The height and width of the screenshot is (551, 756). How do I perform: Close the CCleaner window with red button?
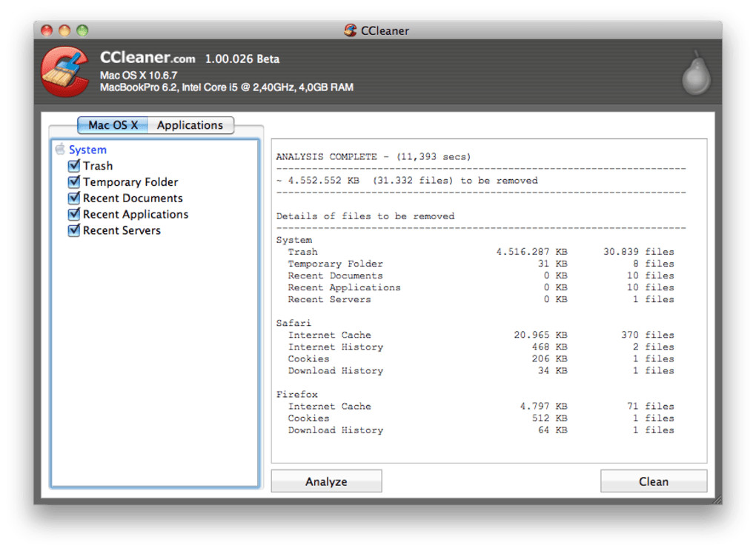pyautogui.click(x=46, y=30)
